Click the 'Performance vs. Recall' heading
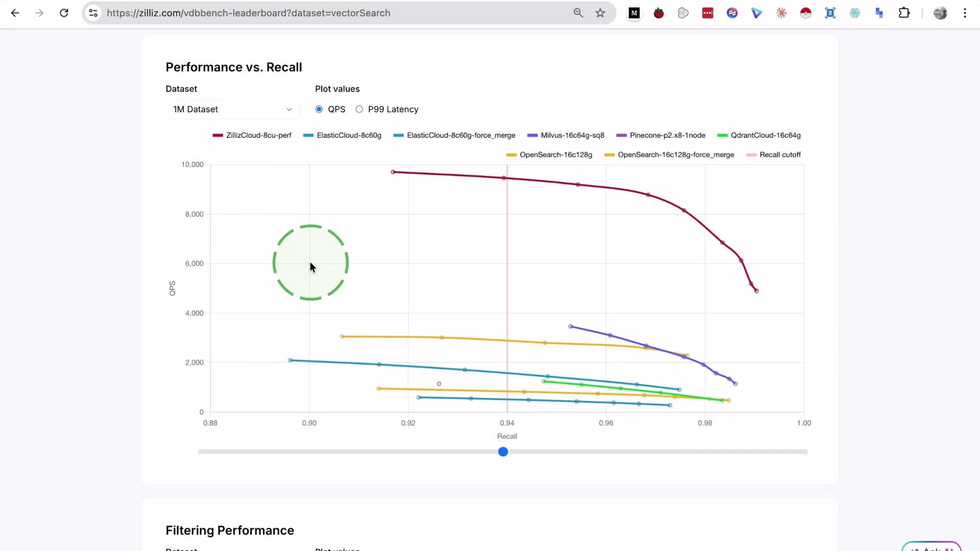Image resolution: width=980 pixels, height=551 pixels. pyautogui.click(x=234, y=67)
